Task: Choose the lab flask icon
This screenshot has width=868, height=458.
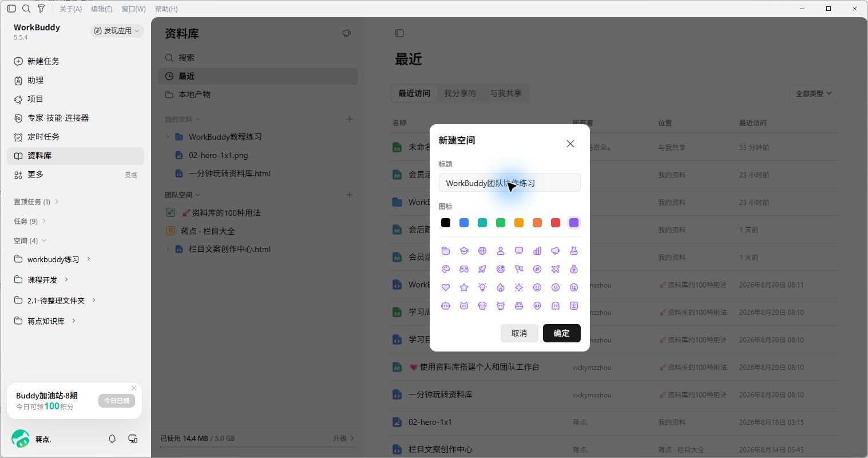Action: [x=574, y=251]
